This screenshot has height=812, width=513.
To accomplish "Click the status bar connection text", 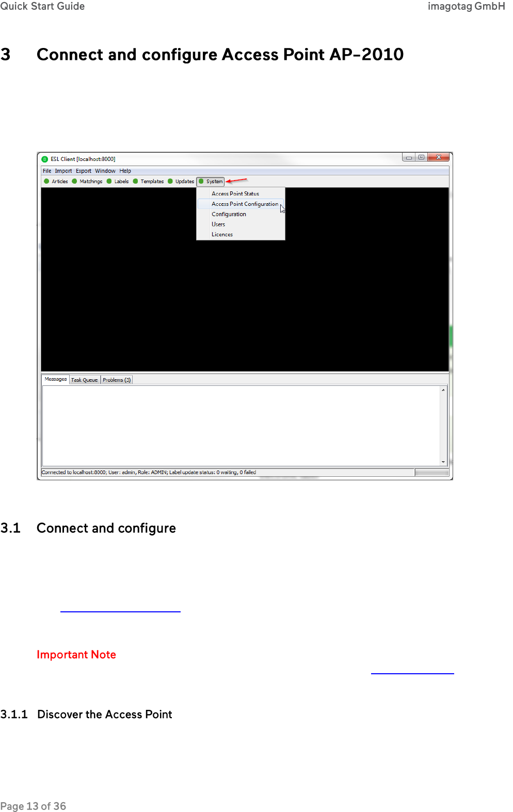I will (149, 473).
